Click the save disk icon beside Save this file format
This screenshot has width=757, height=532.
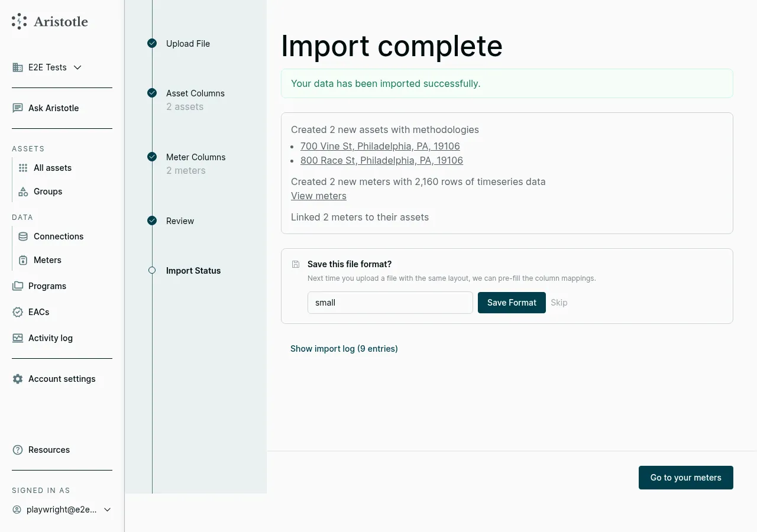click(296, 264)
